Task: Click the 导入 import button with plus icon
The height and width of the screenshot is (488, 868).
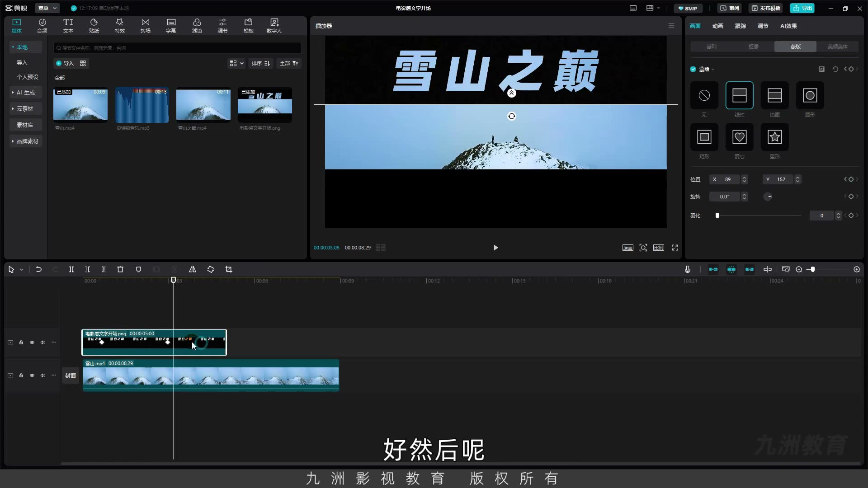Action: pos(65,63)
